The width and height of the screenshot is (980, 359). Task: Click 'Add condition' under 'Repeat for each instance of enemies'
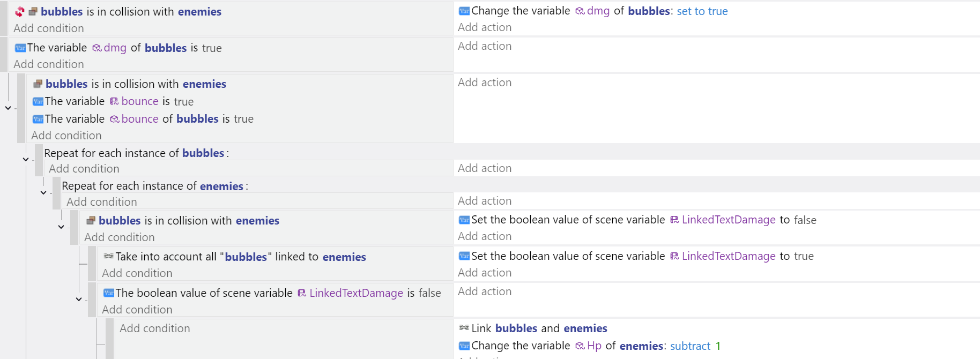coord(102,202)
